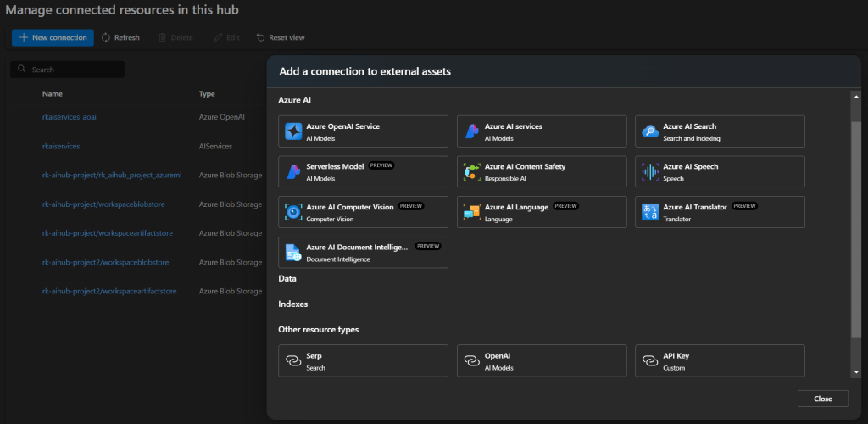The height and width of the screenshot is (424, 868).
Task: Open the rkaiservices_aoai connection link
Action: [70, 116]
